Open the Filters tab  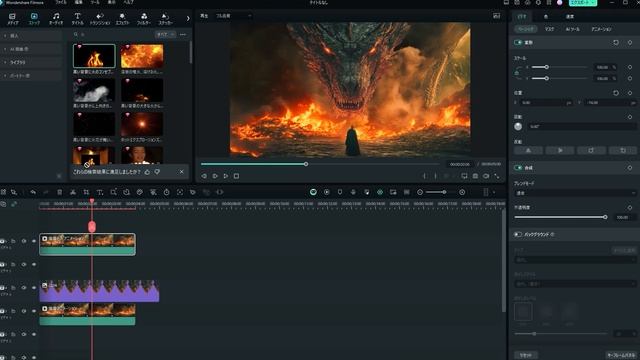pyautogui.click(x=144, y=19)
